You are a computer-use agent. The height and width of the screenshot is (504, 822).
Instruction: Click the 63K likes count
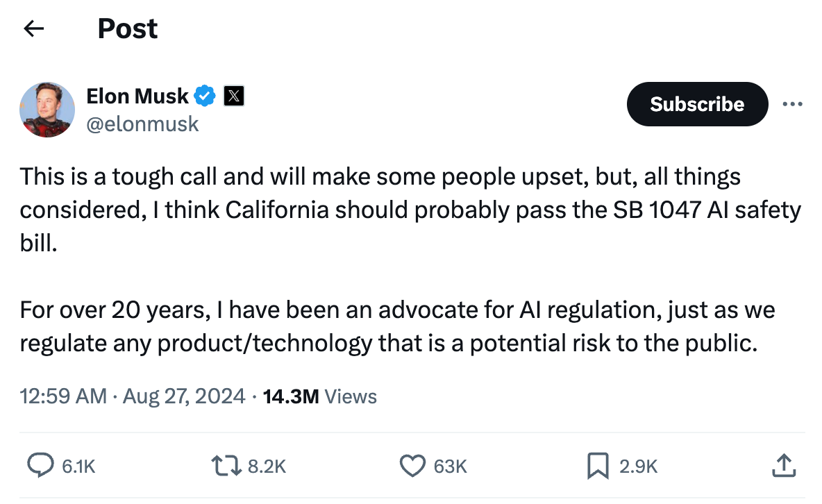(451, 467)
